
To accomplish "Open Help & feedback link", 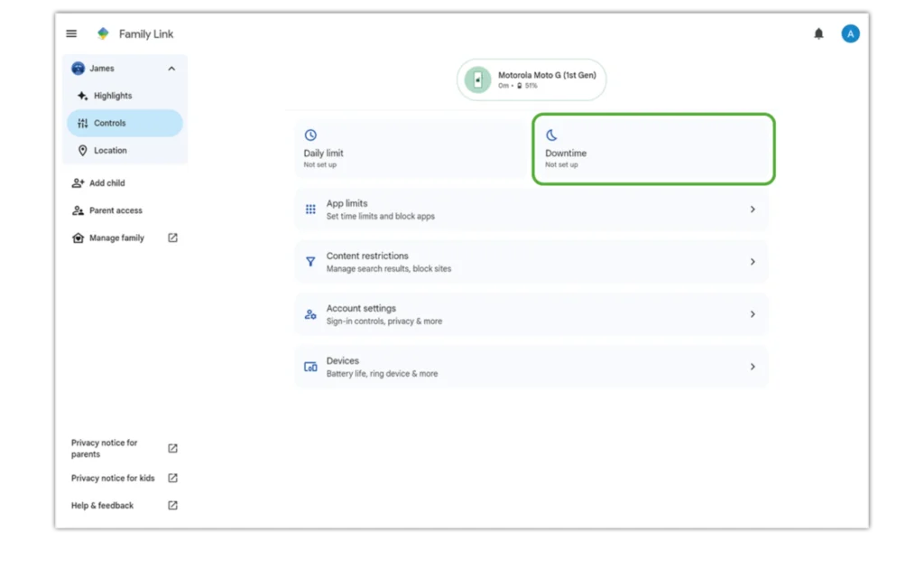I will coord(103,506).
